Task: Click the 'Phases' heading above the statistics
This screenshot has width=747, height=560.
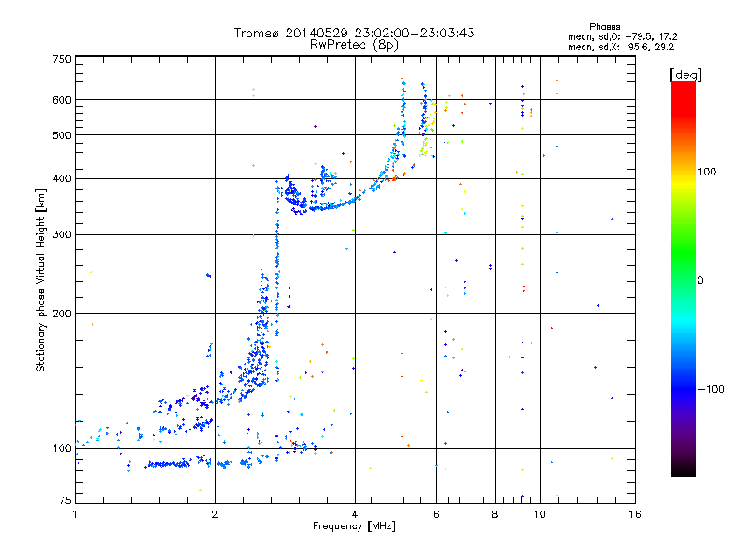Action: [604, 27]
